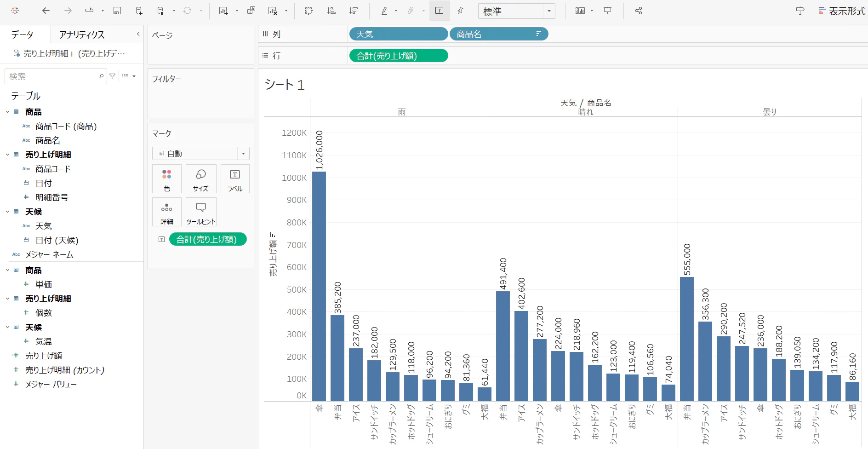
Task: Open the 色 color card
Action: coord(167,179)
